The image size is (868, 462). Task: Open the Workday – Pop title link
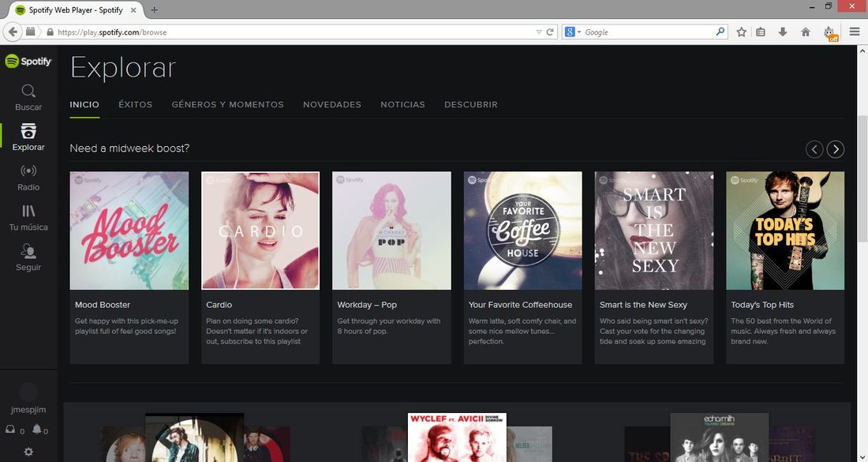366,305
